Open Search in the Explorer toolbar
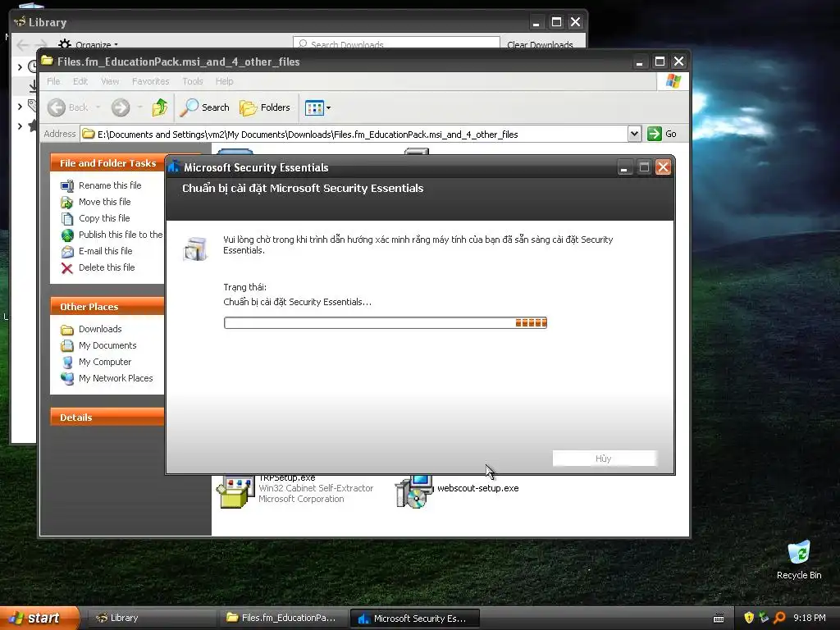The width and height of the screenshot is (840, 630). click(x=204, y=107)
